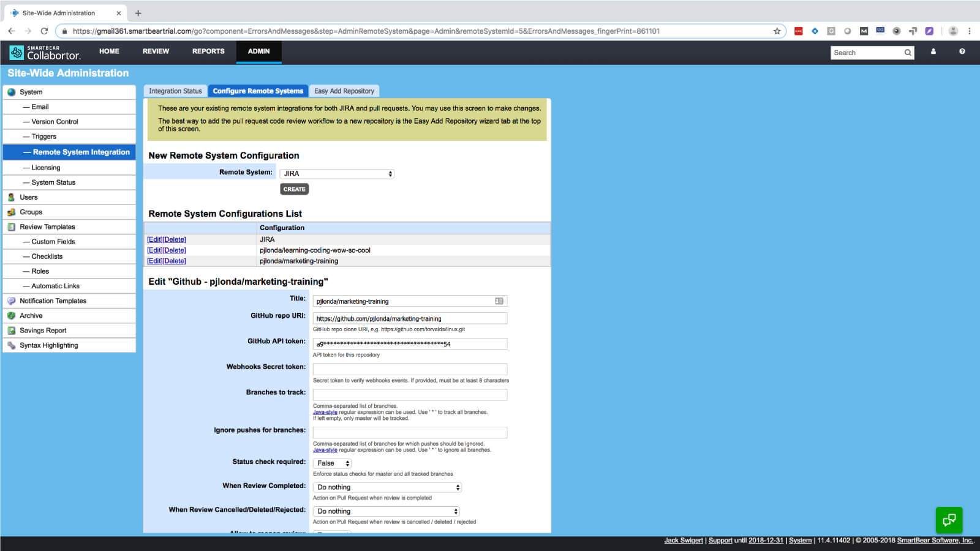Click the help question mark icon
The width and height of the screenshot is (980, 551).
coord(962,52)
